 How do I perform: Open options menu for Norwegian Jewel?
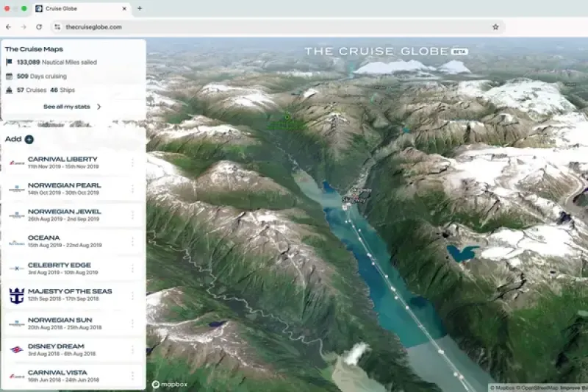(132, 215)
